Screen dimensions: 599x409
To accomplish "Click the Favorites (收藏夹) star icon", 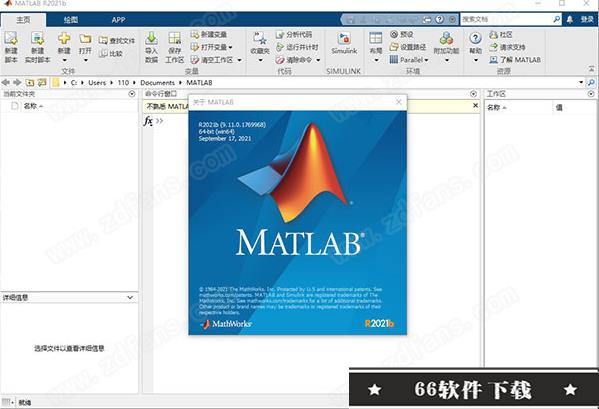I will click(260, 38).
